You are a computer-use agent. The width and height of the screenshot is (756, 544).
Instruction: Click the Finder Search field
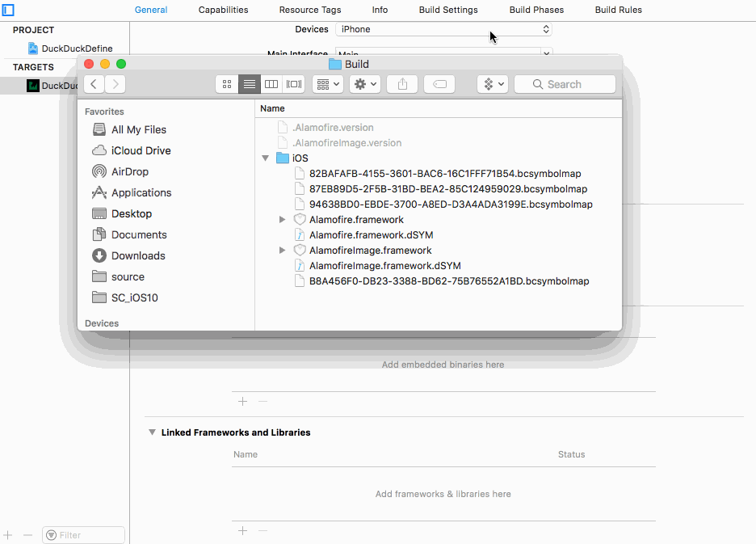[x=565, y=84]
